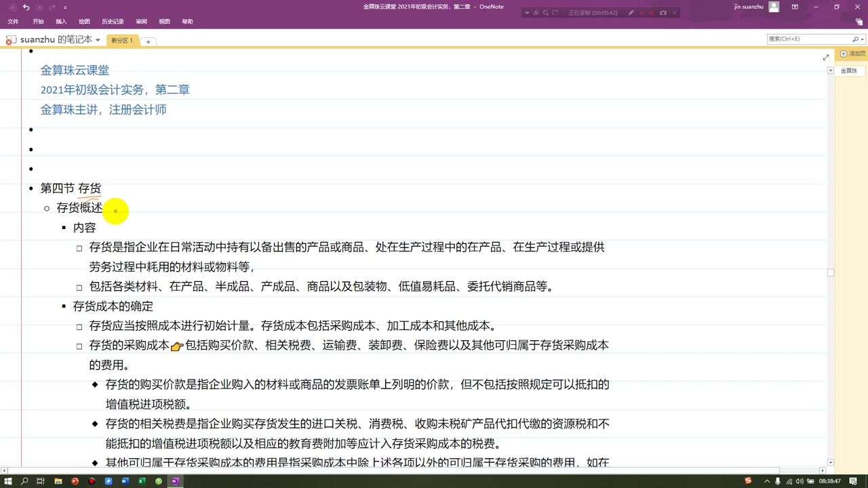Open the 帮助 ribbon tab

(187, 22)
